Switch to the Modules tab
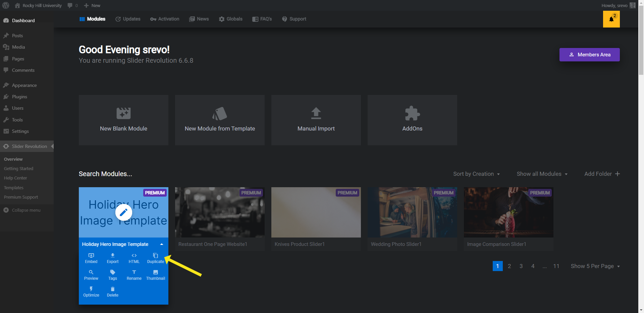Image resolution: width=644 pixels, height=313 pixels. [x=92, y=19]
